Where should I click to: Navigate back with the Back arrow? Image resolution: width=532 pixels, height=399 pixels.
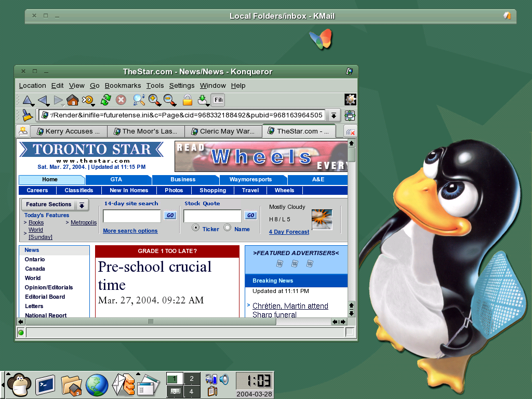coord(44,100)
